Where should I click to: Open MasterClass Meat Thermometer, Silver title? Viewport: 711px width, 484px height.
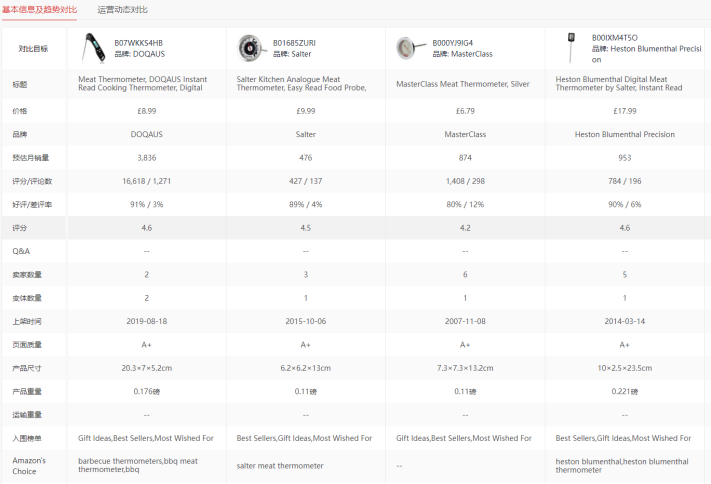tap(463, 84)
